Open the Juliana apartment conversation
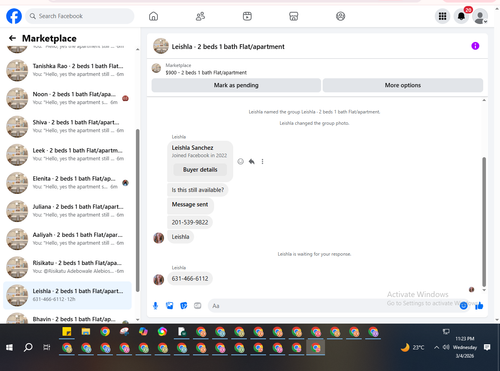500x371 pixels. [67, 211]
